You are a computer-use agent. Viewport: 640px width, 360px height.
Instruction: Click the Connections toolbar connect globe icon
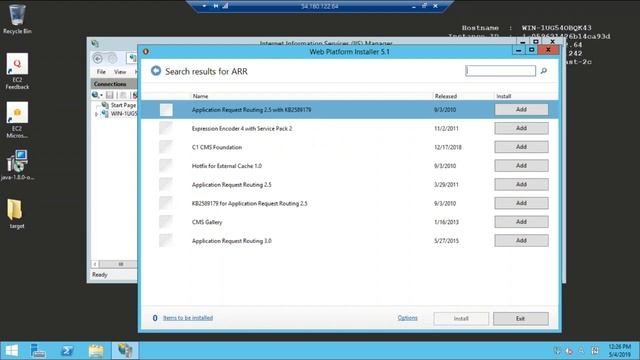[x=96, y=95]
